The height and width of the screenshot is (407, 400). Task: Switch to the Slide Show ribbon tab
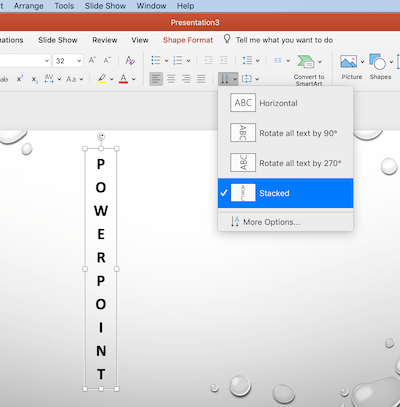tap(58, 40)
